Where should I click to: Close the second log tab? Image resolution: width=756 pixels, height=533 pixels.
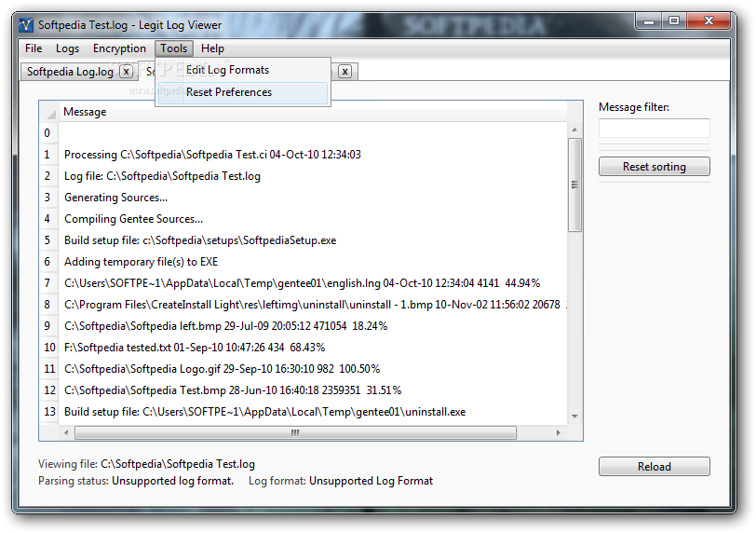click(x=344, y=72)
